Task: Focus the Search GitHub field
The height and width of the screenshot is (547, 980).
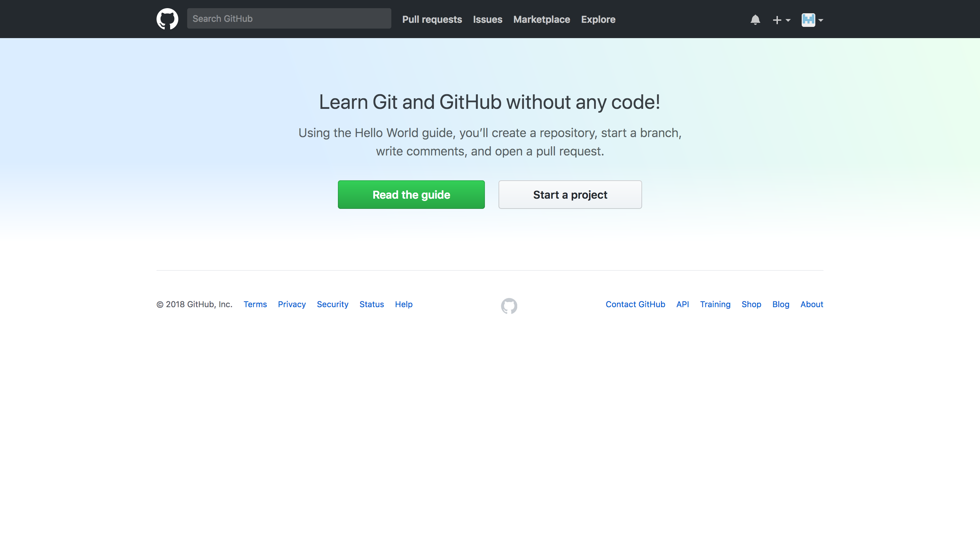Action: click(289, 19)
